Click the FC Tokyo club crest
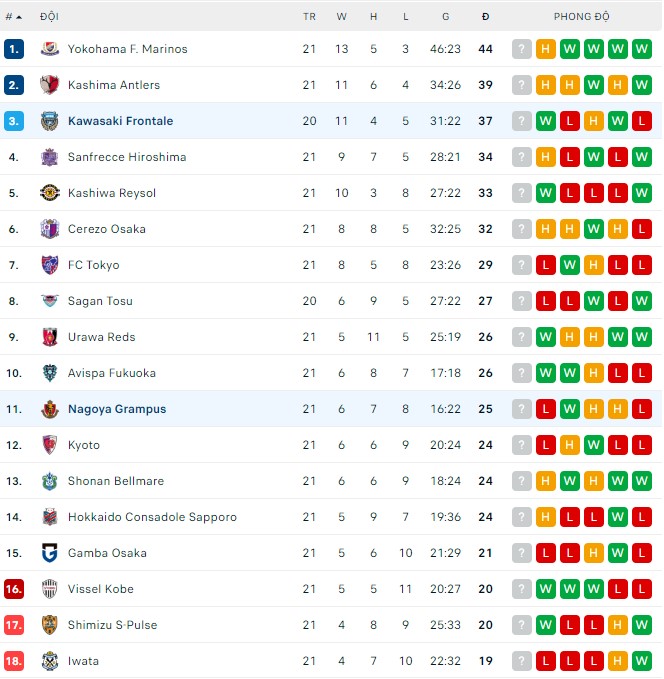Viewport: 664px width, 679px height. 50,265
